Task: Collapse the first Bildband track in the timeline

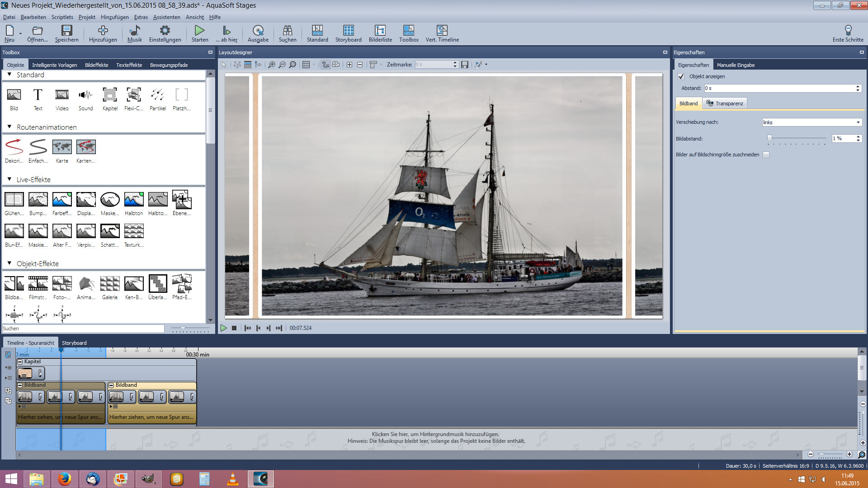Action: [20, 385]
